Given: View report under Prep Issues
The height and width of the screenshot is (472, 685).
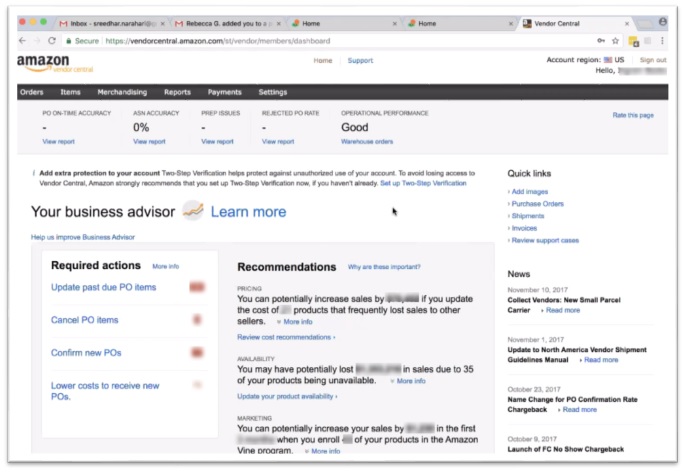Looking at the screenshot, I should point(218,142).
